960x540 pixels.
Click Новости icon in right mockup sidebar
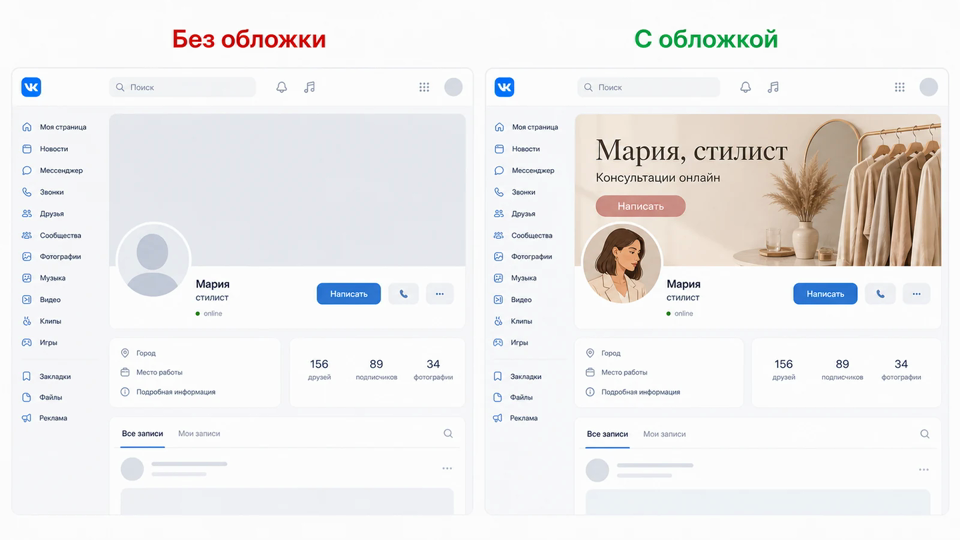pos(499,149)
